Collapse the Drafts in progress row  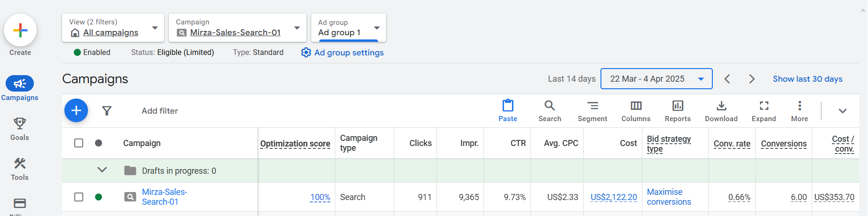(x=102, y=170)
